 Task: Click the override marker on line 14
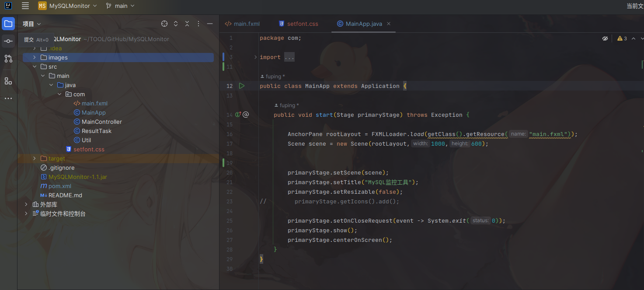[x=238, y=115]
